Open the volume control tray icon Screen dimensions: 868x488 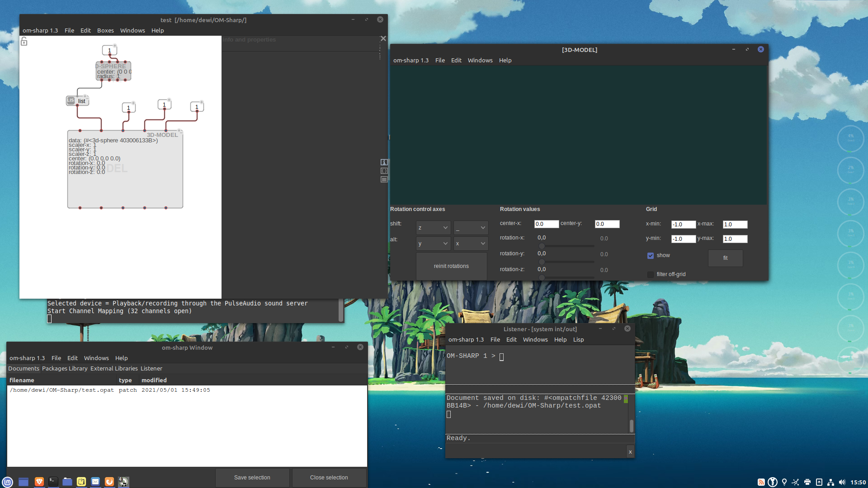point(842,482)
